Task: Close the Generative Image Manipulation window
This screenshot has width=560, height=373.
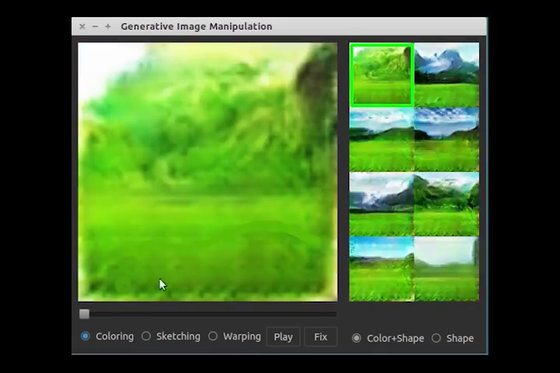Action: (82, 26)
